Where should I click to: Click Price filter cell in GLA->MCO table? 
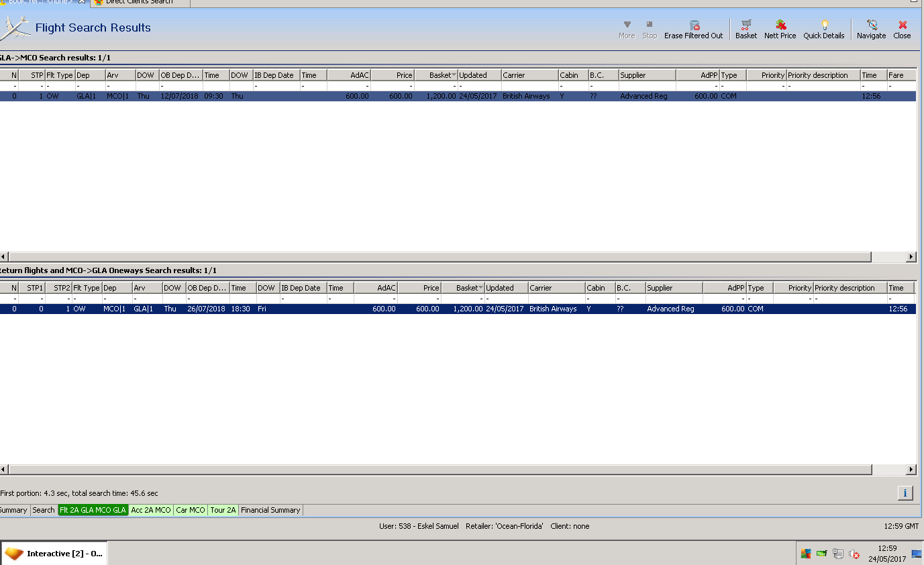click(393, 86)
